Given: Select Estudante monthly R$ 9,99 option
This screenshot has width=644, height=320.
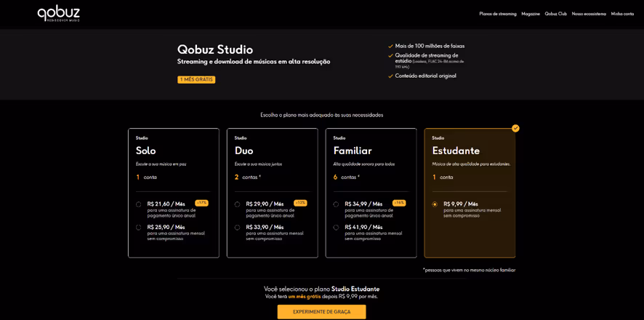Looking at the screenshot, I should tap(435, 204).
